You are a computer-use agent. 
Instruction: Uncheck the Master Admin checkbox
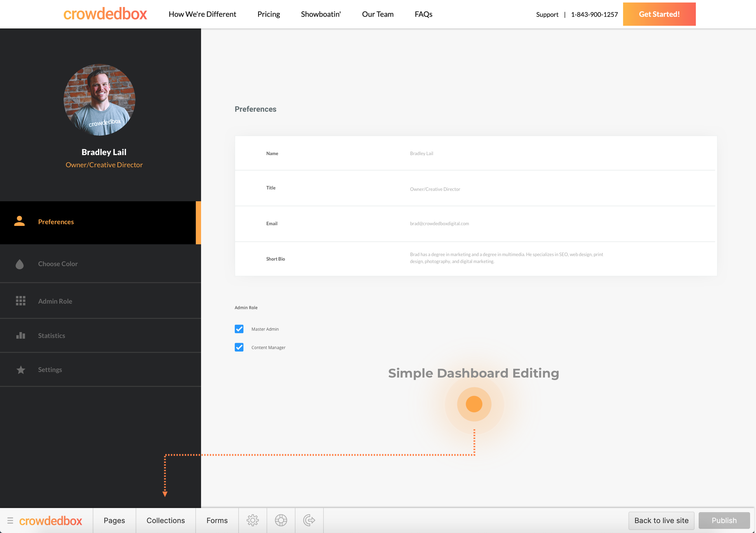[x=239, y=329]
